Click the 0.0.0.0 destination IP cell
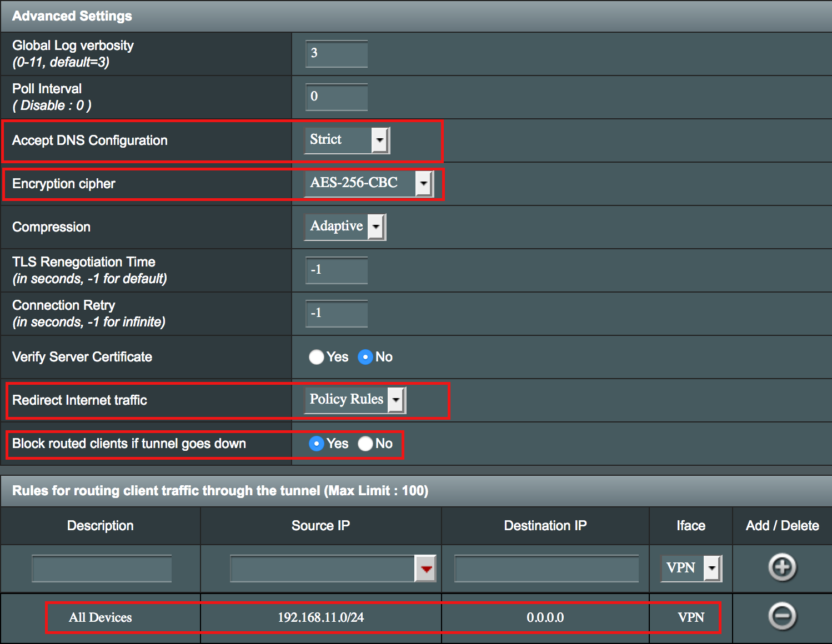The image size is (832, 644). pos(545,617)
